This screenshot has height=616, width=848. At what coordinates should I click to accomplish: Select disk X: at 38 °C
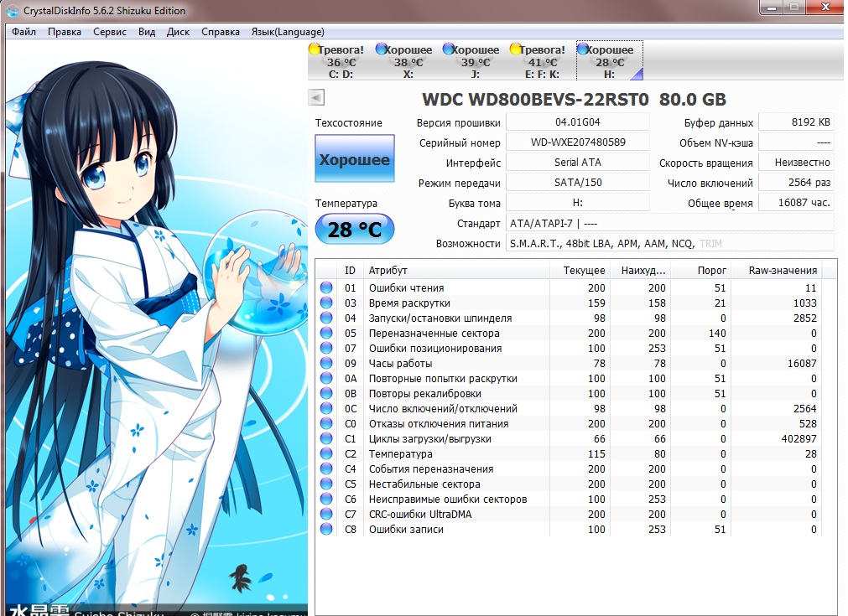click(408, 61)
